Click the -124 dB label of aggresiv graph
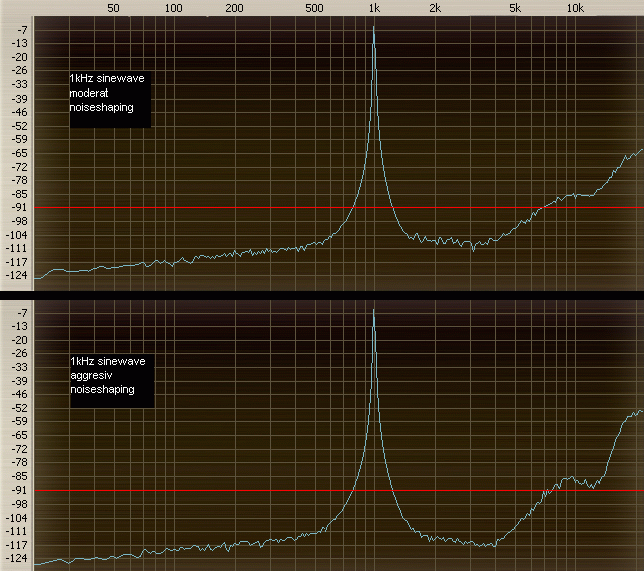The width and height of the screenshot is (644, 571). tap(16, 558)
